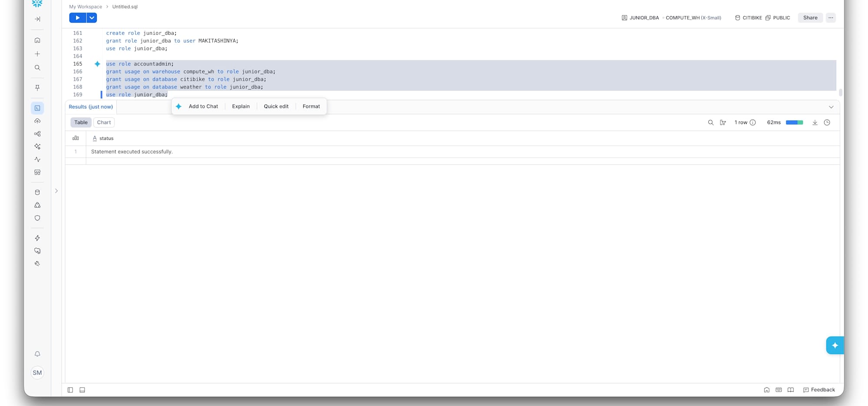The image size is (868, 406).
Task: Expand the side panel chevron arrow
Action: [56, 191]
